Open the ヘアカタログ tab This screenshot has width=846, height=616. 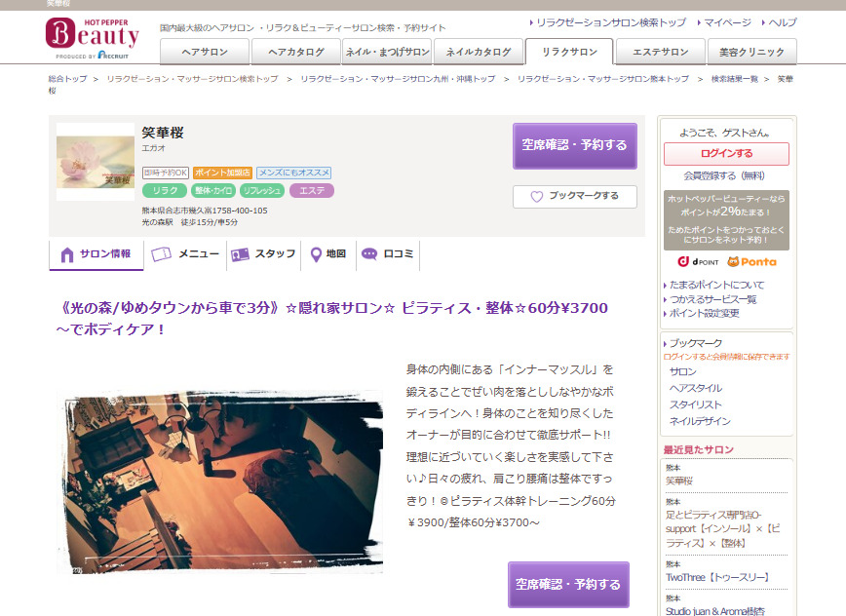coord(296,52)
